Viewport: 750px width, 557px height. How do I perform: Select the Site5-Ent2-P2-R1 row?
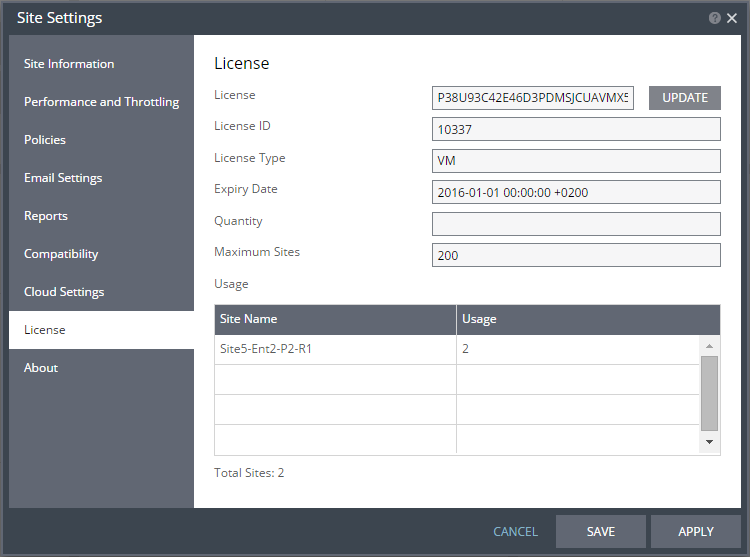[x=457, y=349]
